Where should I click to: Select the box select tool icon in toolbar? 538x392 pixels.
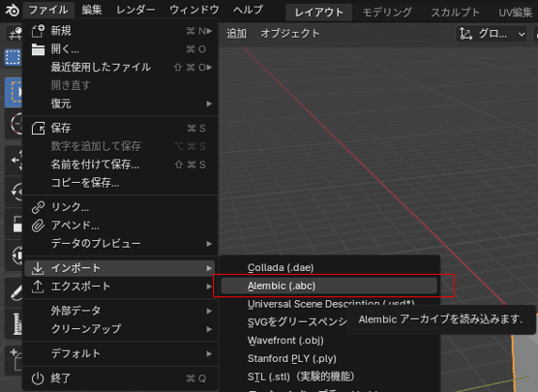14,93
